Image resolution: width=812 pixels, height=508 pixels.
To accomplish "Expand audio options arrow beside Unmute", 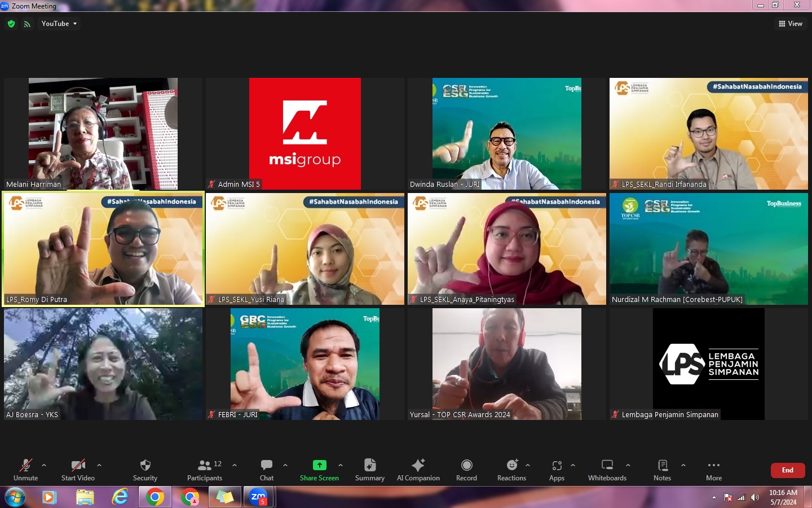I will [x=44, y=465].
